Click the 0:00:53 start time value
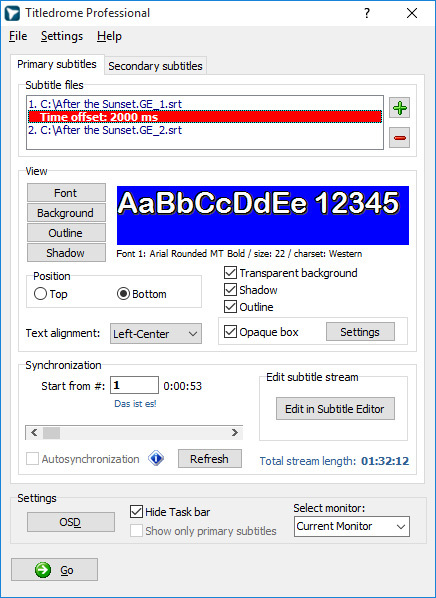Viewport: 436px width, 598px height. [183, 386]
